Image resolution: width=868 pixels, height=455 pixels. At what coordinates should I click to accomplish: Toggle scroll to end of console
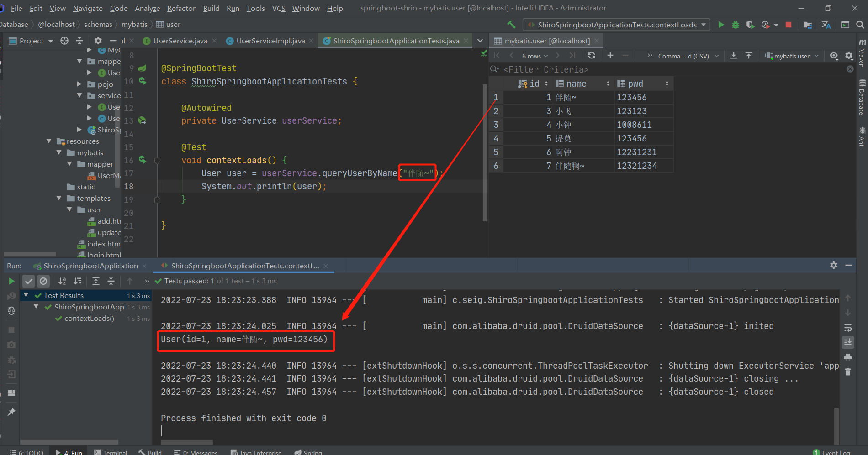pyautogui.click(x=848, y=342)
